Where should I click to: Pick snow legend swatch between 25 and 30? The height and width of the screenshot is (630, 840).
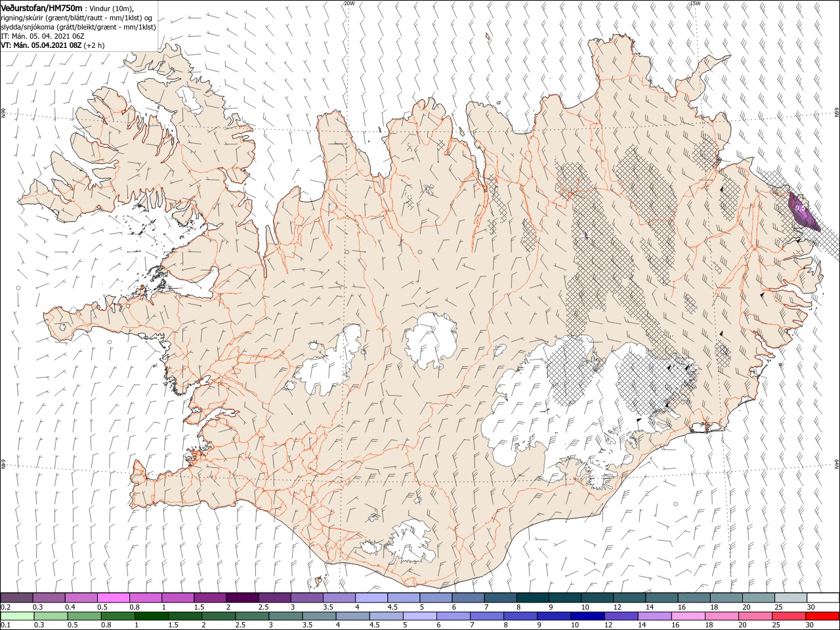pos(791,598)
